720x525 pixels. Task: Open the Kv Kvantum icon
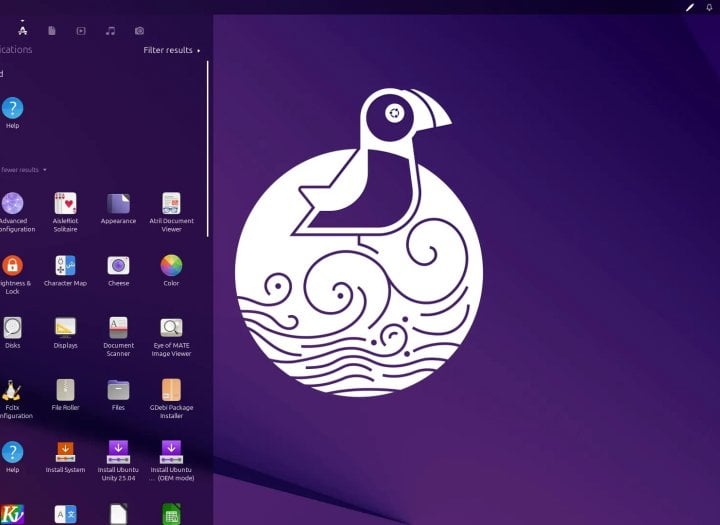12,514
